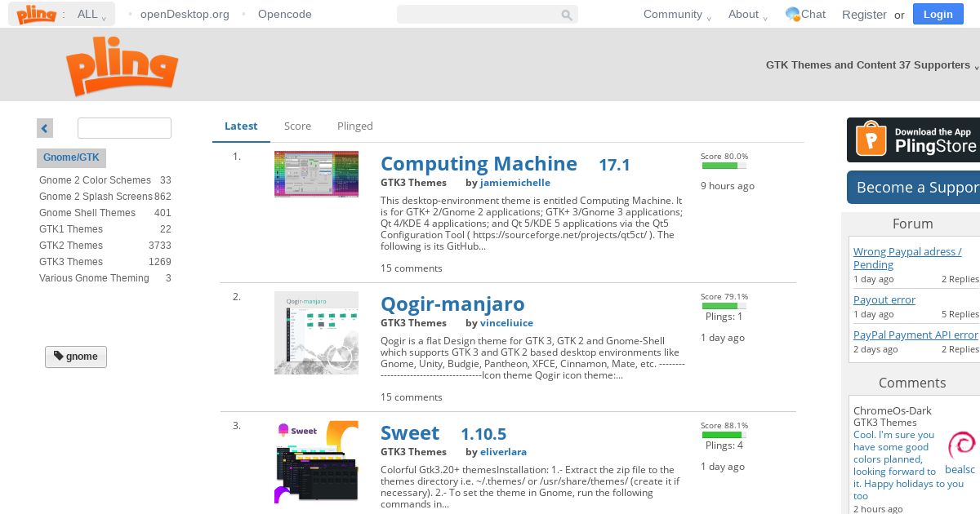Click the blue Login button
Viewport: 980px width, 514px height.
point(938,14)
